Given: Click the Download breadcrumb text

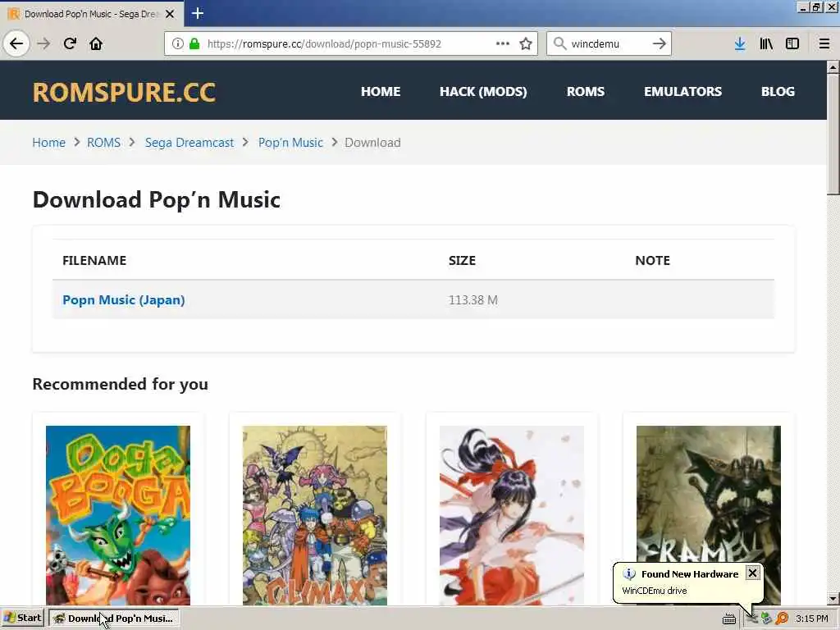Looking at the screenshot, I should pos(372,143).
